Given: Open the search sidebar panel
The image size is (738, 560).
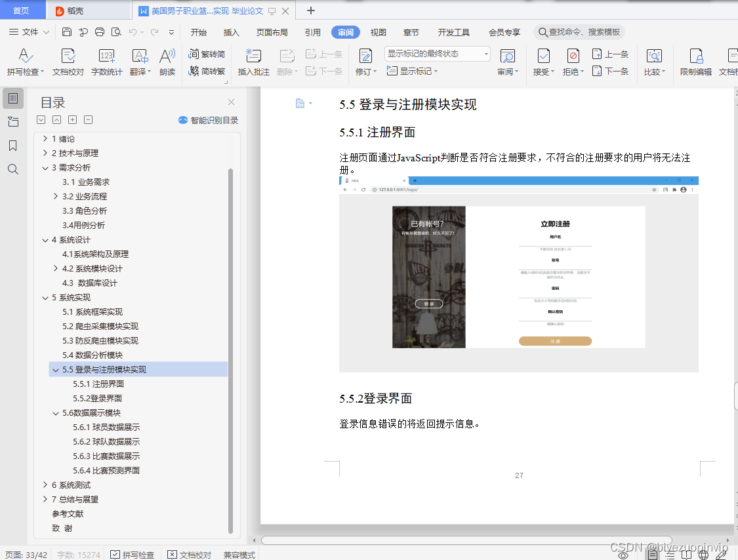Looking at the screenshot, I should (13, 169).
